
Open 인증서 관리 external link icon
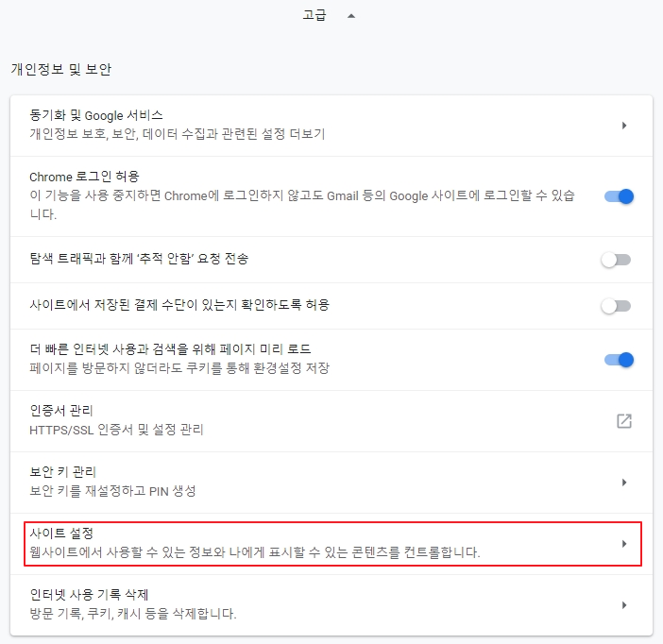coord(624,421)
